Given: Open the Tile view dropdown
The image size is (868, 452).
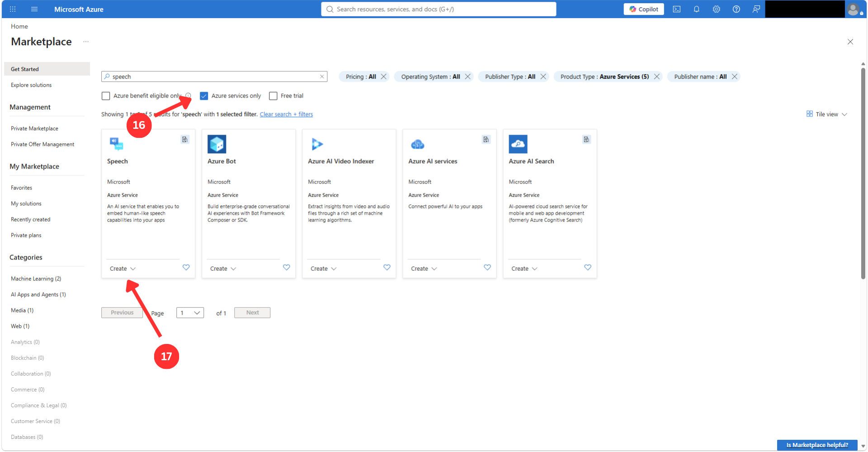Looking at the screenshot, I should click(827, 114).
